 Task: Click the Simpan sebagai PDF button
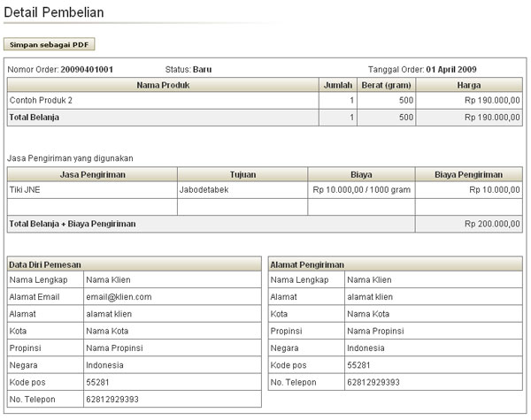(49, 43)
